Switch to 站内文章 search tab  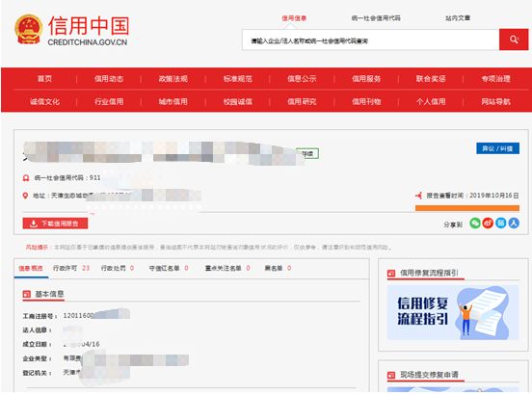[x=458, y=18]
